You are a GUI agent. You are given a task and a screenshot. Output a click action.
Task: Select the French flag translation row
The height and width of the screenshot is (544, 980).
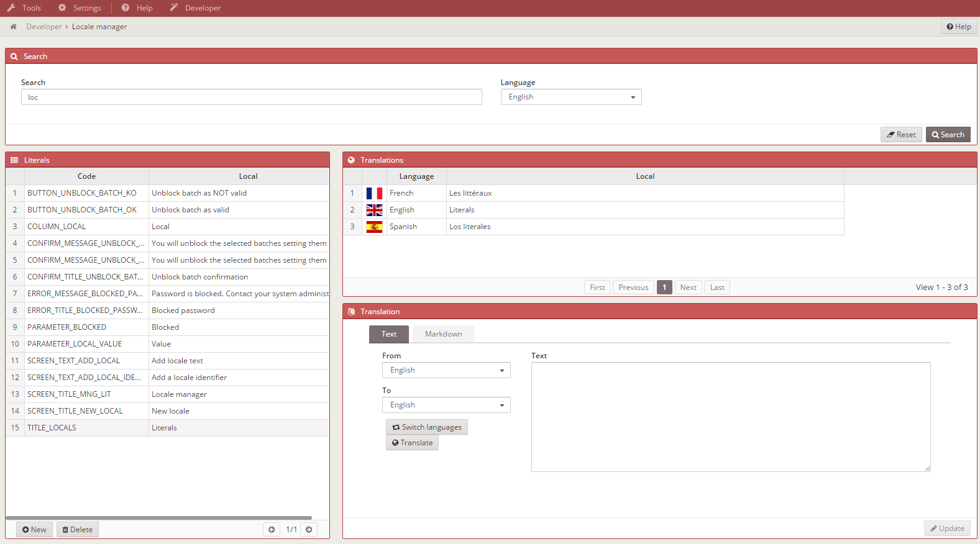coord(593,193)
